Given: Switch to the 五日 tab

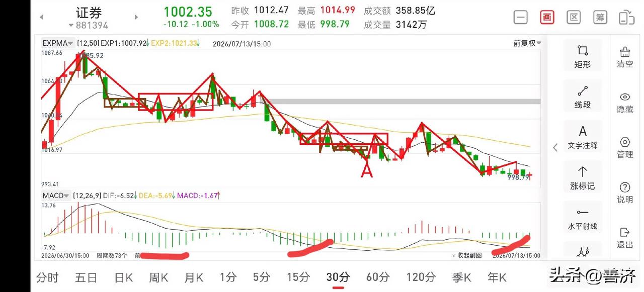Looking at the screenshot, I should pyautogui.click(x=87, y=277).
